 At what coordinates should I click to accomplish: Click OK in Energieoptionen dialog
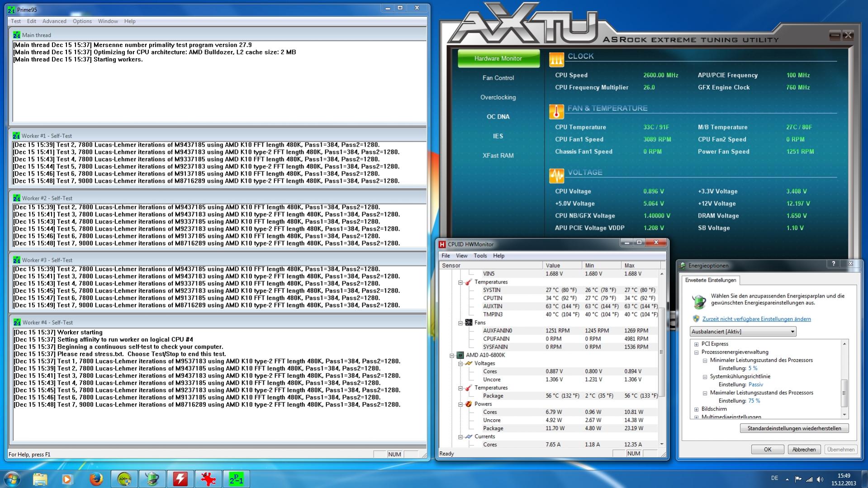(x=768, y=450)
